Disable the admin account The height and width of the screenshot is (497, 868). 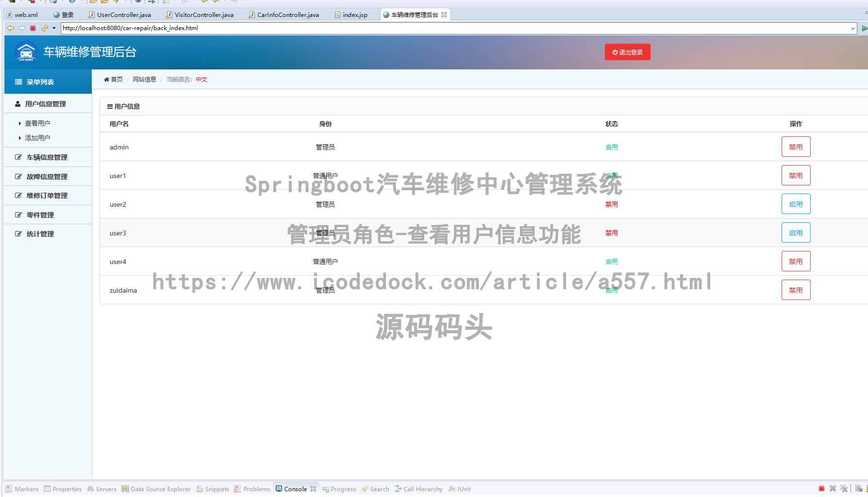796,147
